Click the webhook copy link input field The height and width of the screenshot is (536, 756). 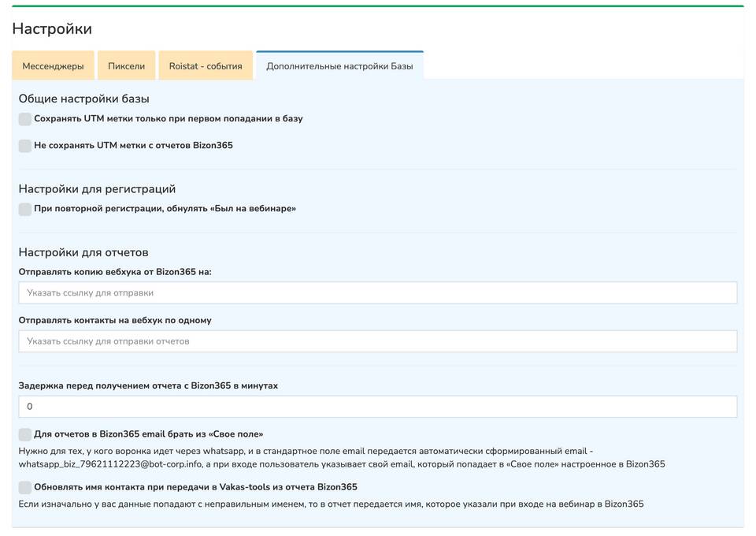pos(378,292)
